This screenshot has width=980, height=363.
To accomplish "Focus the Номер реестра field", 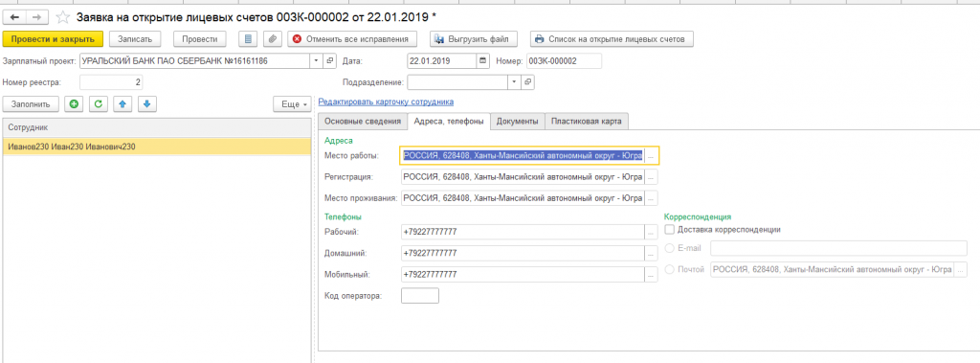I will (x=112, y=82).
